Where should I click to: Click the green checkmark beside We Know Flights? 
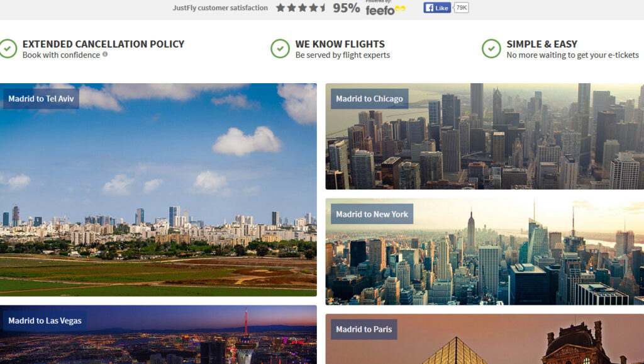[x=280, y=48]
